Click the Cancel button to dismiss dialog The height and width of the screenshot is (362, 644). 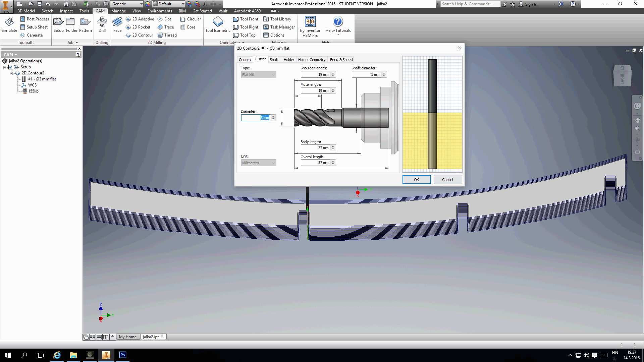click(447, 179)
